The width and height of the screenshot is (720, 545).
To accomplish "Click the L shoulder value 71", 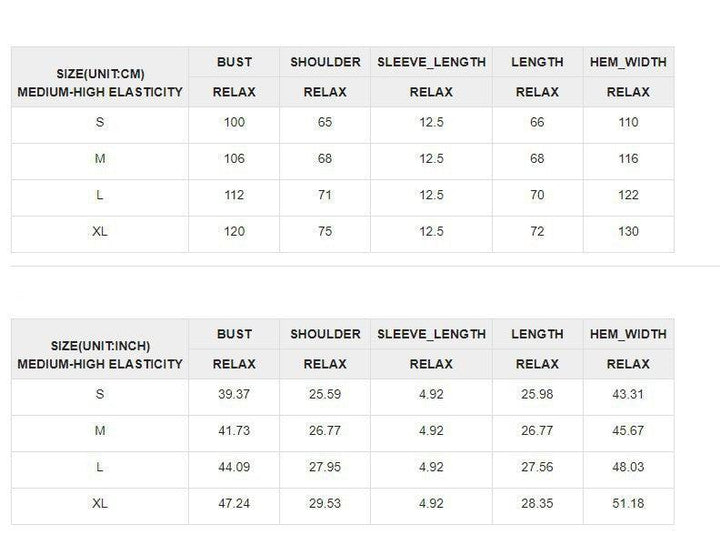I will pos(325,195).
